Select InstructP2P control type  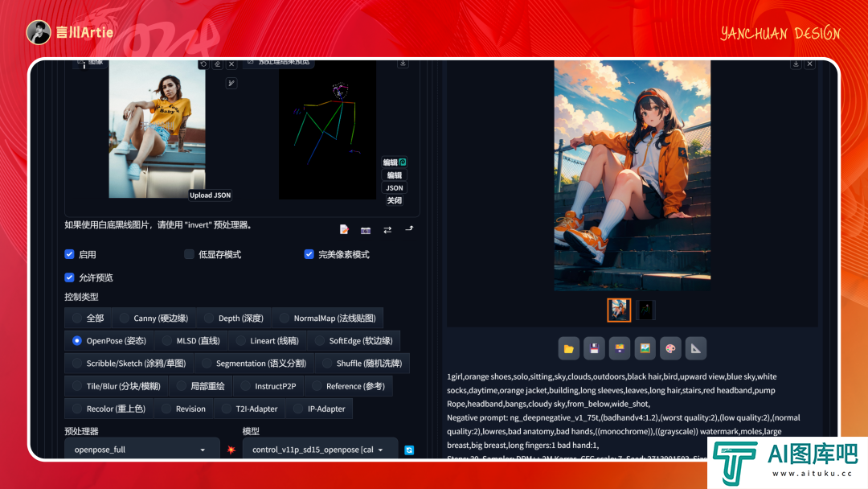tap(268, 386)
